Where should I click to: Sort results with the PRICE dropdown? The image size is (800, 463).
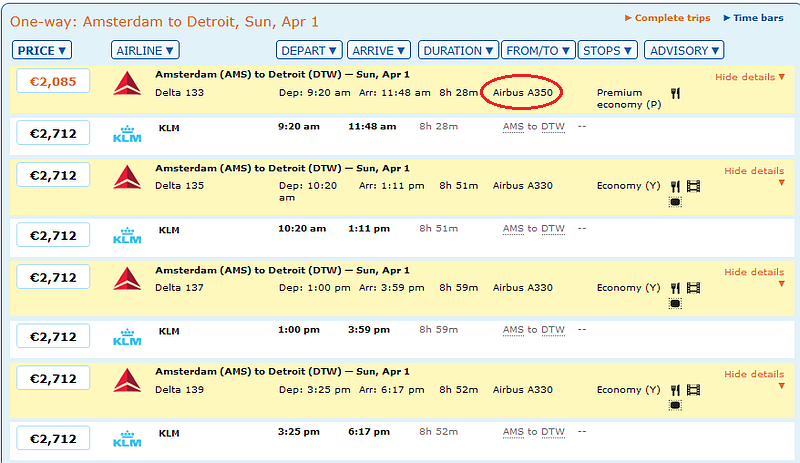(x=42, y=50)
